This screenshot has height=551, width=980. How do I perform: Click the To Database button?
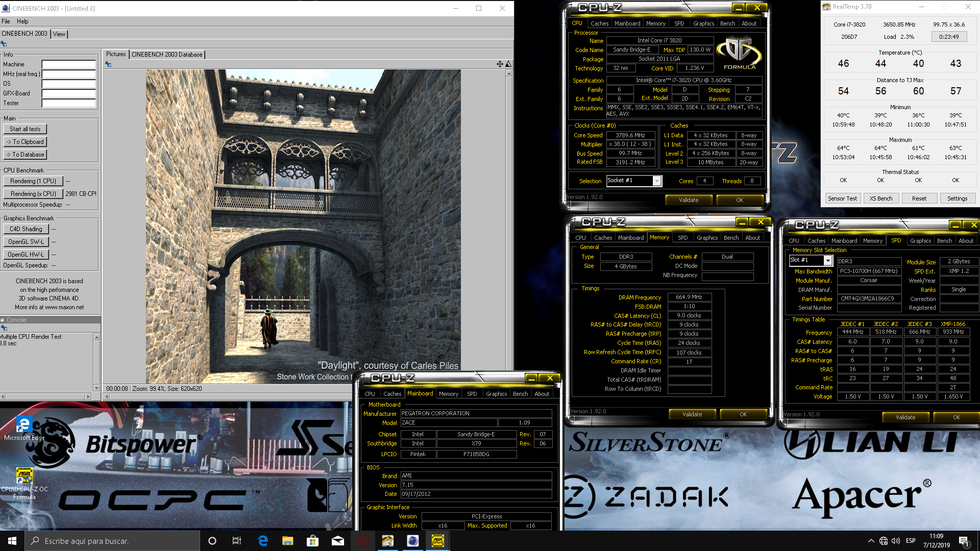pos(25,155)
